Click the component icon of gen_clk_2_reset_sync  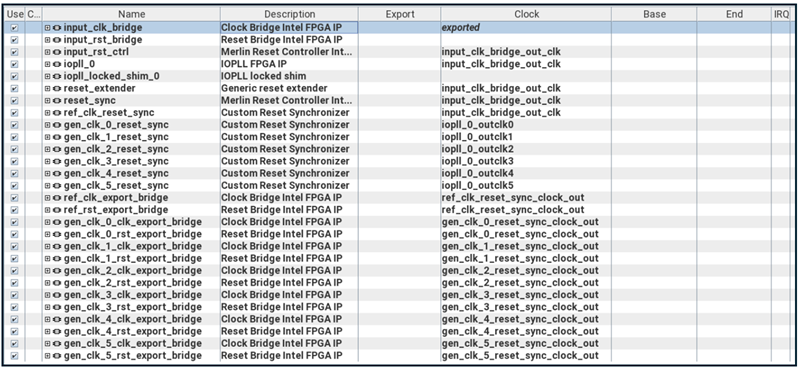click(56, 149)
